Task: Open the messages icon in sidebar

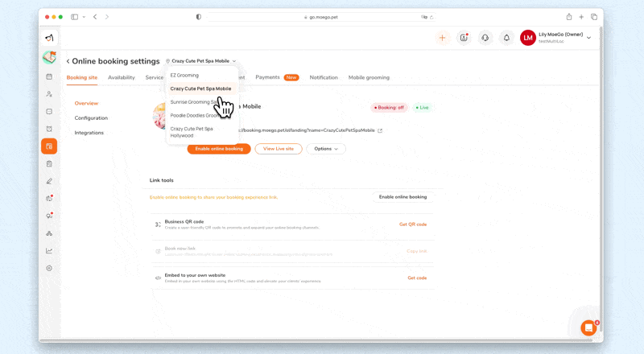Action: 49,112
